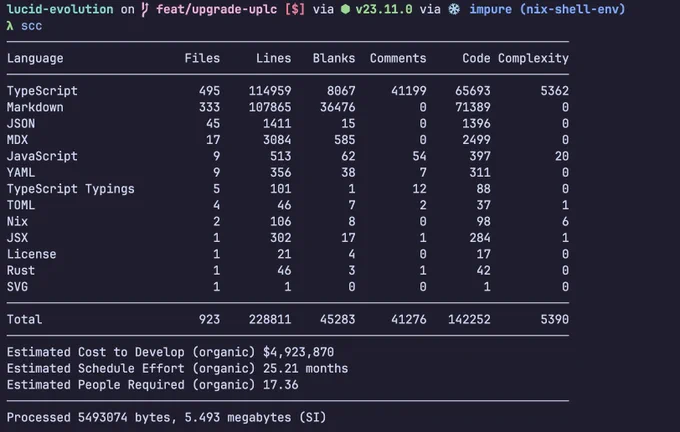Click the '5.493 megabytes (SI)' text

coord(255,418)
